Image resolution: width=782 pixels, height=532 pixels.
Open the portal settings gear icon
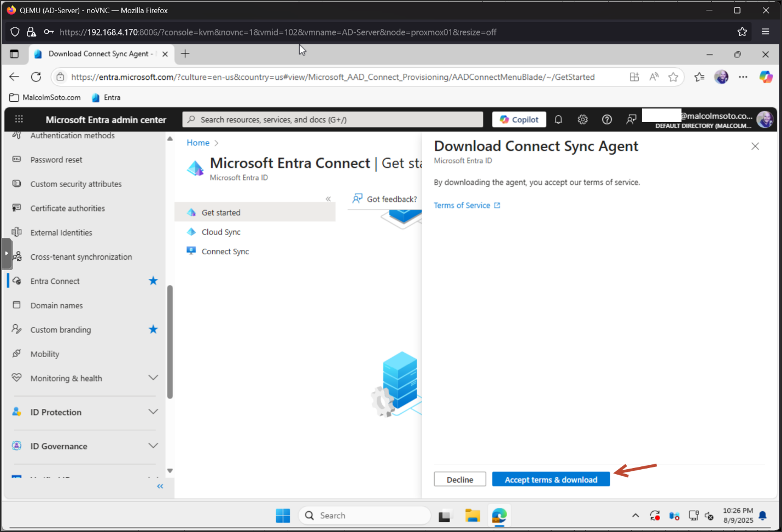pos(582,120)
